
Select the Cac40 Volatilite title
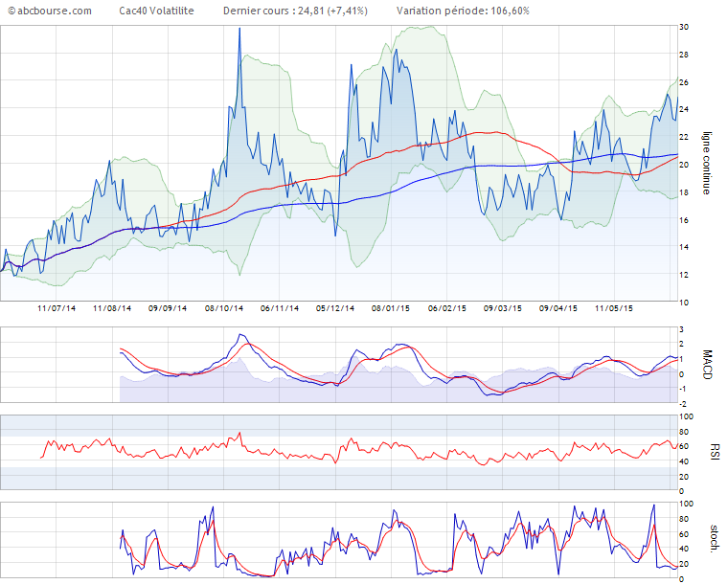click(x=156, y=11)
